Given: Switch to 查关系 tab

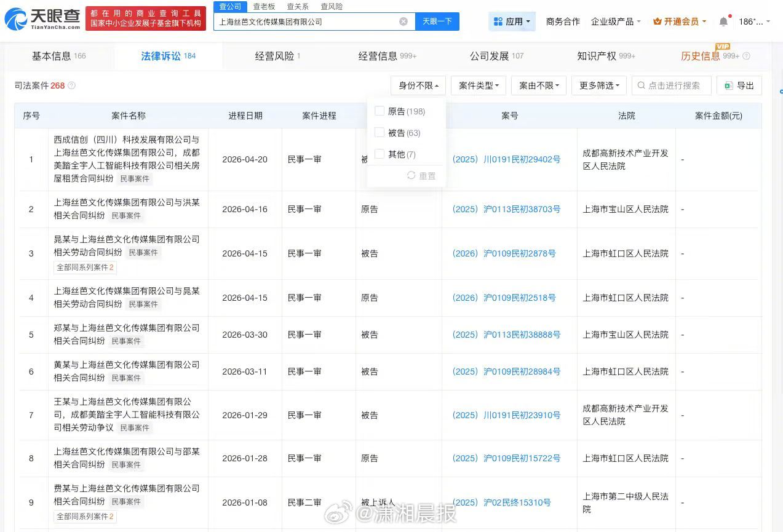Looking at the screenshot, I should tap(298, 6).
